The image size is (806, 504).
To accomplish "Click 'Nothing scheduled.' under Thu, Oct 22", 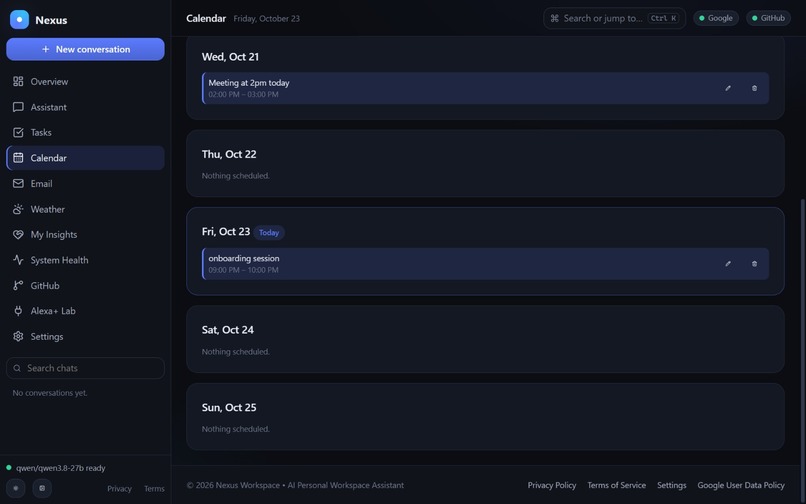I will point(235,176).
